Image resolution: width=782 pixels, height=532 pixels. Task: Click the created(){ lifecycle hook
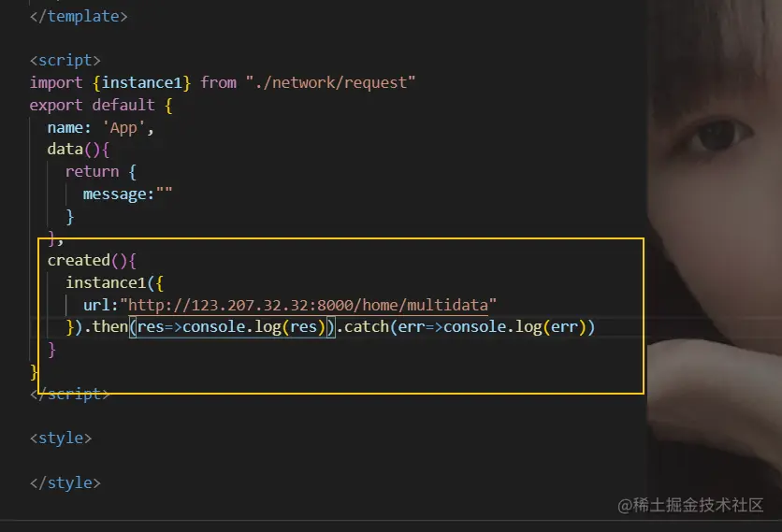click(x=92, y=260)
